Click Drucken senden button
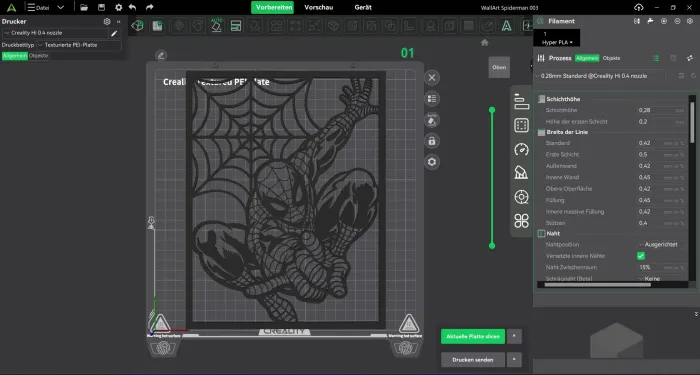700x375 pixels. [473, 359]
